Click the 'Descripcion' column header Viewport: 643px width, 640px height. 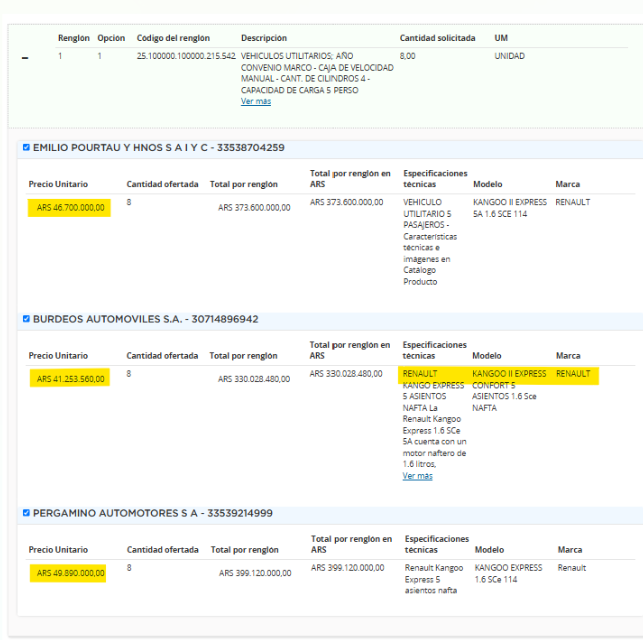264,38
